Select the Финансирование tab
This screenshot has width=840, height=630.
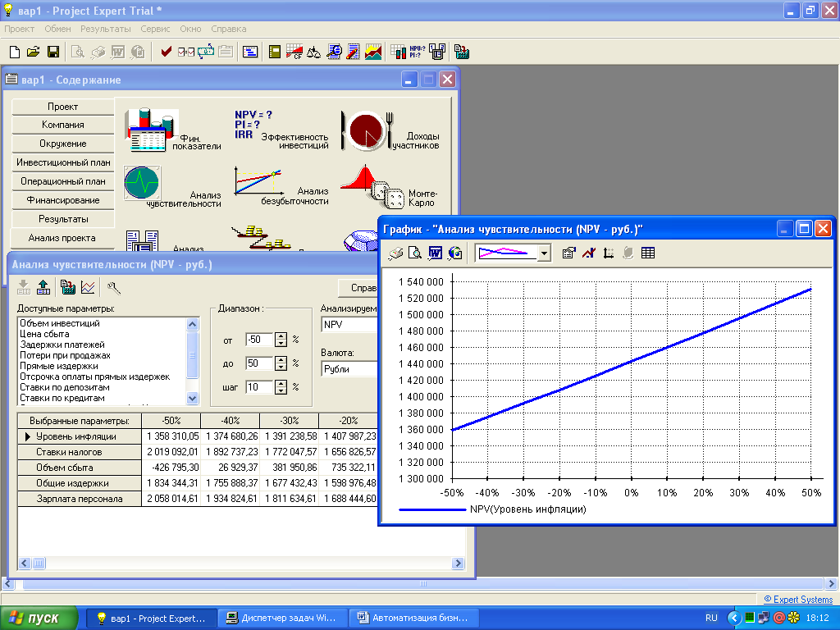click(62, 200)
